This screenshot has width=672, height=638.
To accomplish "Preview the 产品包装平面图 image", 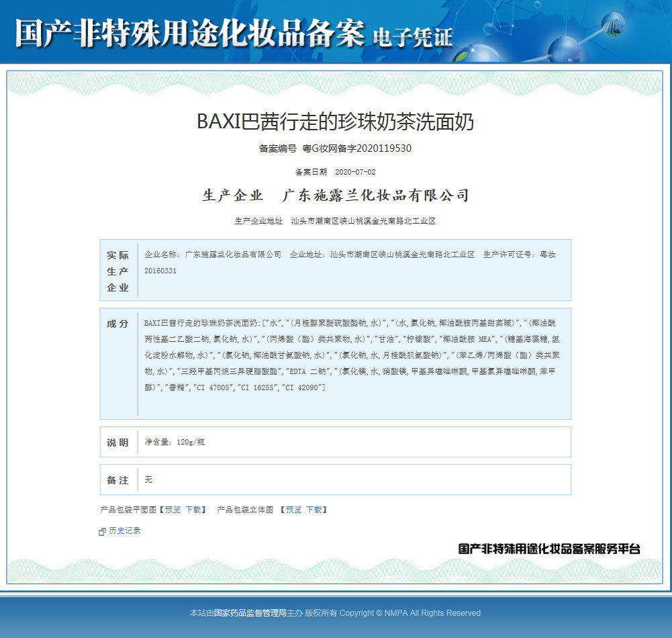I will 173,510.
